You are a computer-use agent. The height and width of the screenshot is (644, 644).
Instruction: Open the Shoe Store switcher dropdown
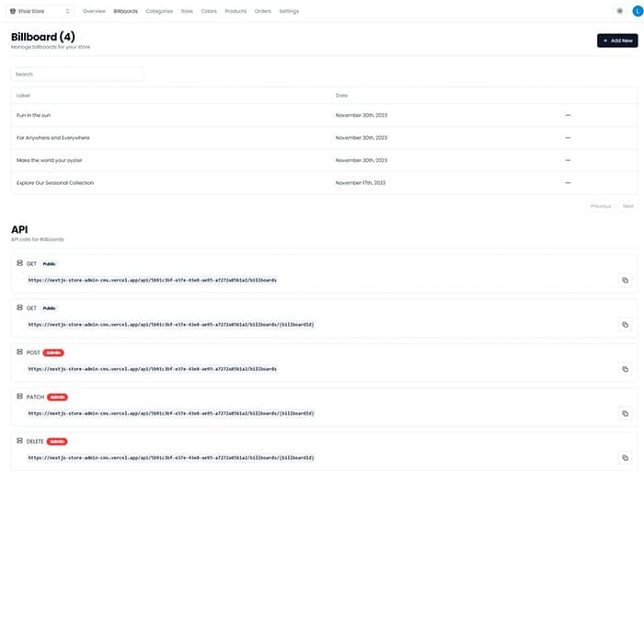pyautogui.click(x=40, y=11)
